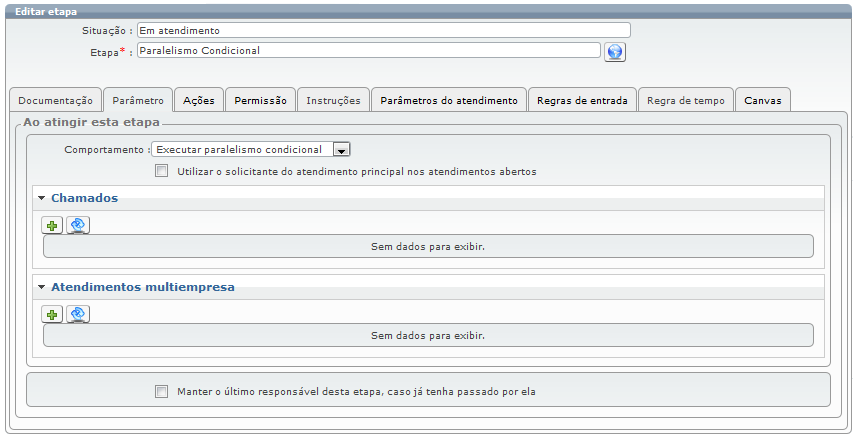This screenshot has height=438, width=855.
Task: Select the Canvas tab
Action: [x=762, y=100]
